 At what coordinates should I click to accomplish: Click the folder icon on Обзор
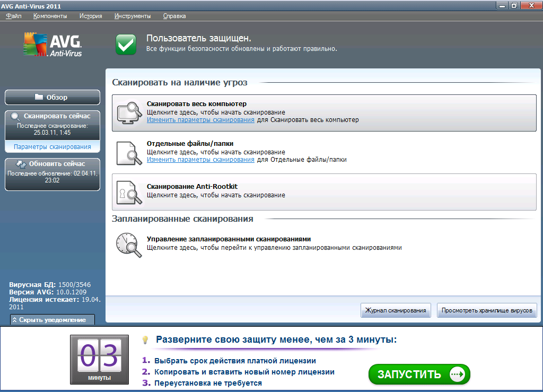click(39, 97)
